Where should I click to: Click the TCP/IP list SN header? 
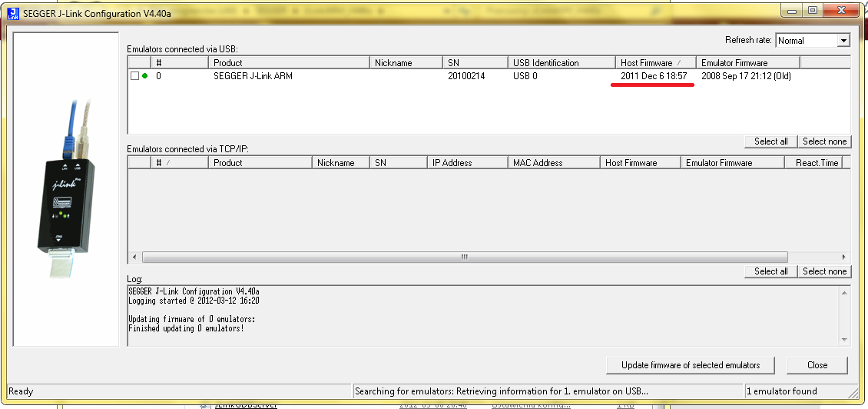[x=398, y=162]
